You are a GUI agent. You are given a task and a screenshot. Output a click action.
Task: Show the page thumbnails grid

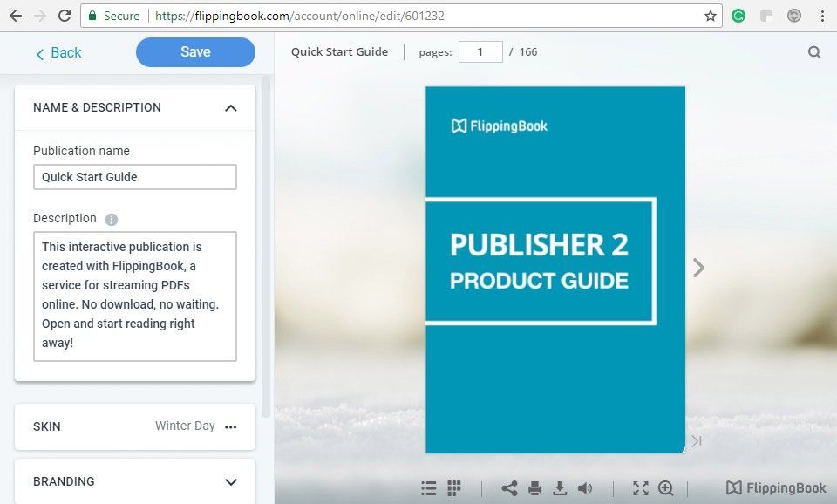pos(453,488)
